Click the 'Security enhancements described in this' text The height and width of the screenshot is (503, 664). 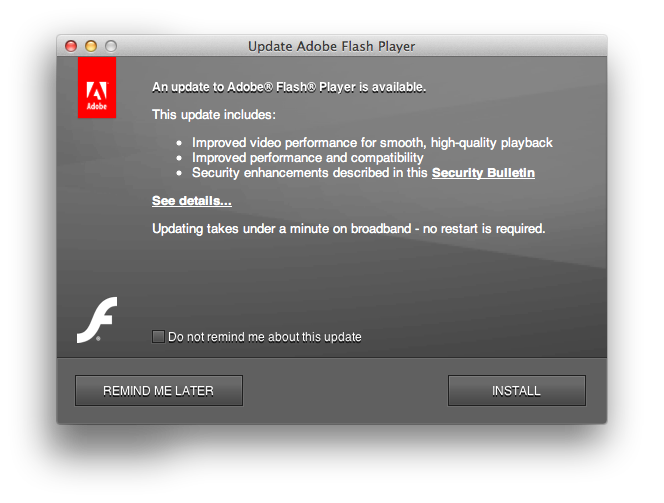(310, 173)
